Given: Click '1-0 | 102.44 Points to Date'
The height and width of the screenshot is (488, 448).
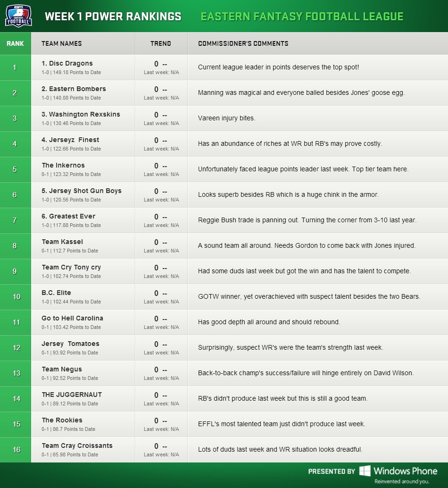Looking at the screenshot, I should pyautogui.click(x=71, y=302).
